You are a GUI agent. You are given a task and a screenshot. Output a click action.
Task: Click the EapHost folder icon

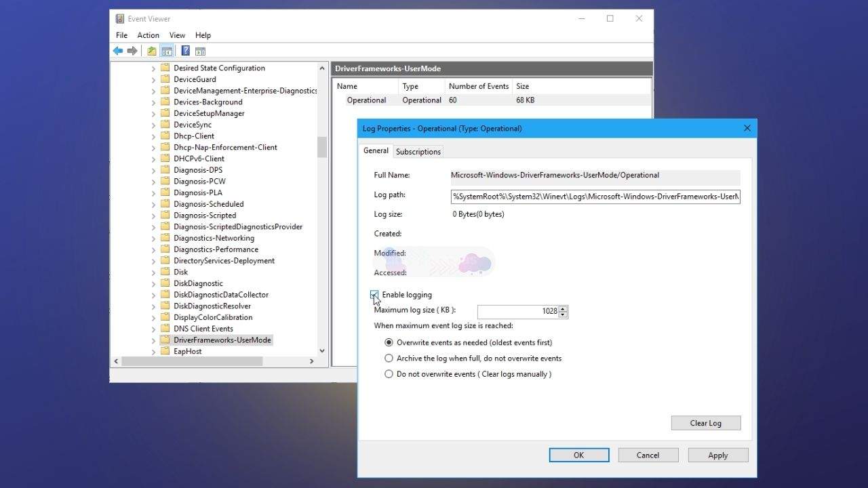[x=165, y=351]
